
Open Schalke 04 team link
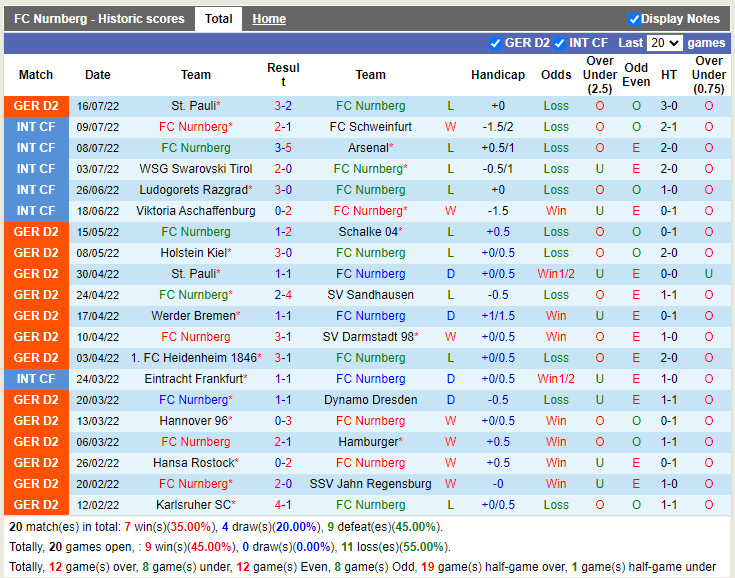tap(368, 232)
